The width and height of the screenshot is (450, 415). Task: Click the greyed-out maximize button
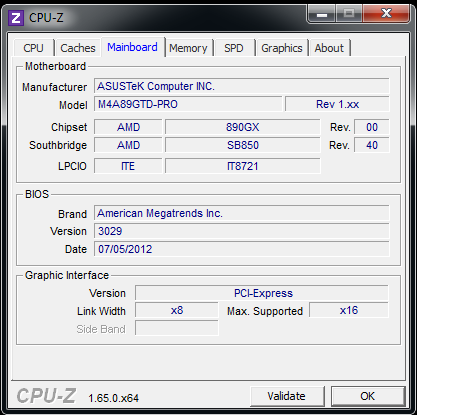click(349, 13)
